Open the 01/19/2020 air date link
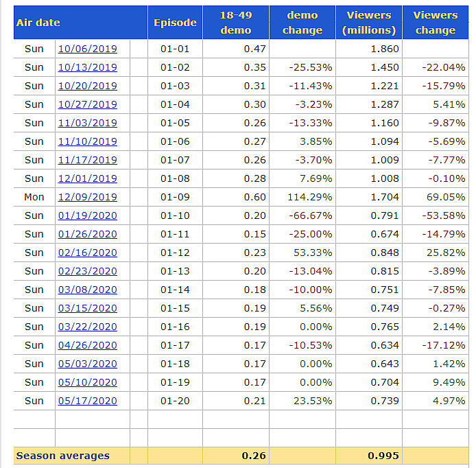The image size is (476, 468). (87, 215)
